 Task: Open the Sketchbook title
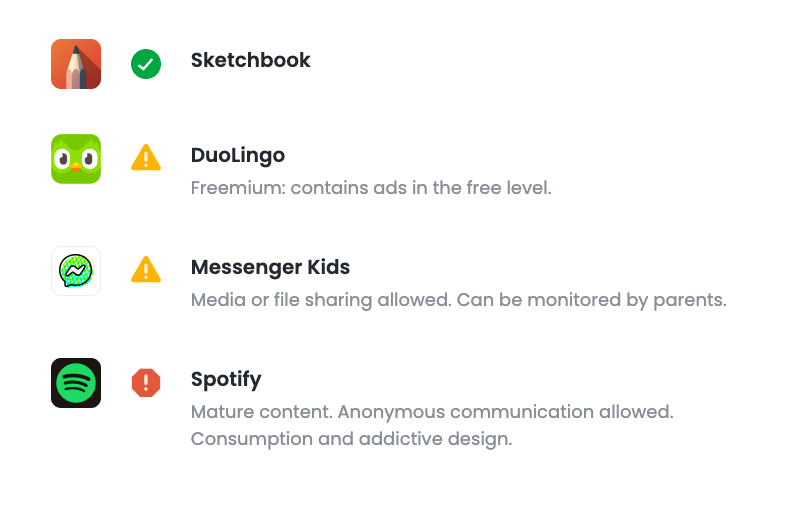point(250,60)
